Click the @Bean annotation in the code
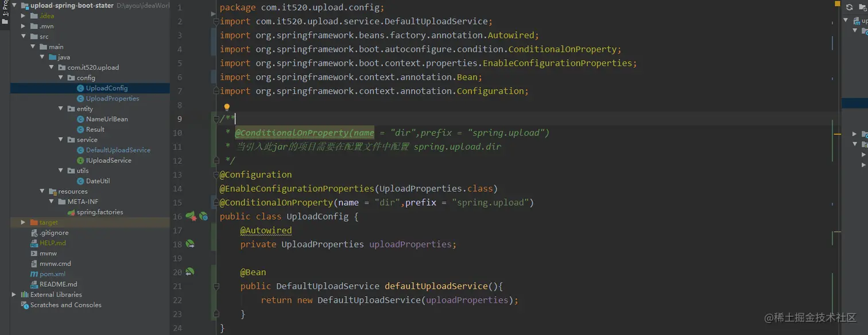The height and width of the screenshot is (335, 868). tap(253, 272)
